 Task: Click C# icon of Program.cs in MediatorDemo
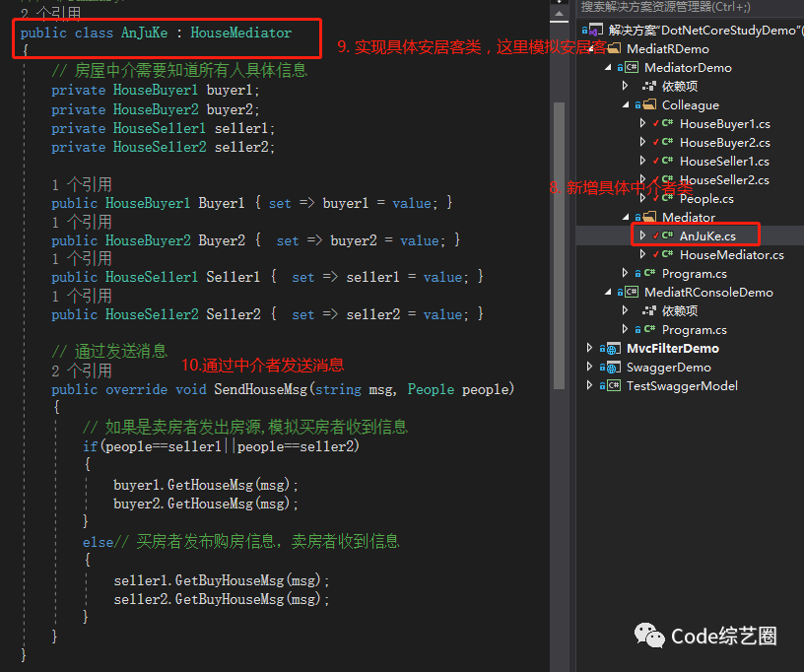point(649,273)
